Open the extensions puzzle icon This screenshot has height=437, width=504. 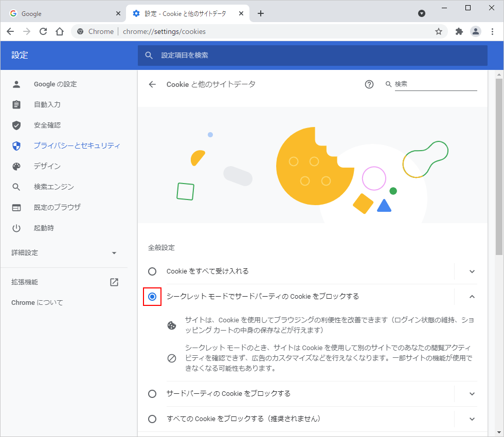(x=459, y=31)
